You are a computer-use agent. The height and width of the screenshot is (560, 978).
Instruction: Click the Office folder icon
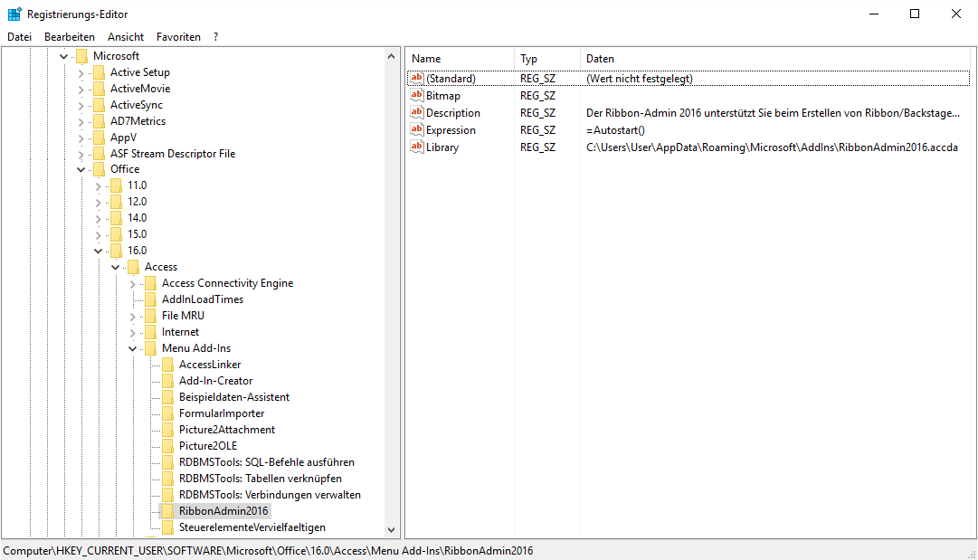(100, 169)
